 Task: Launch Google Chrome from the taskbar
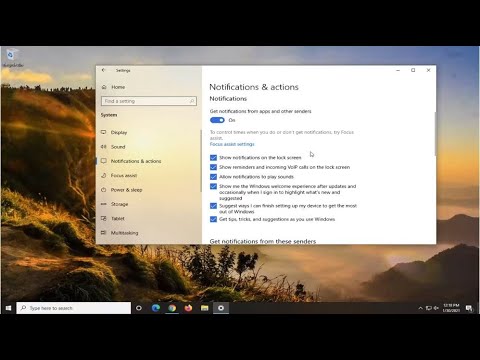[x=172, y=308]
